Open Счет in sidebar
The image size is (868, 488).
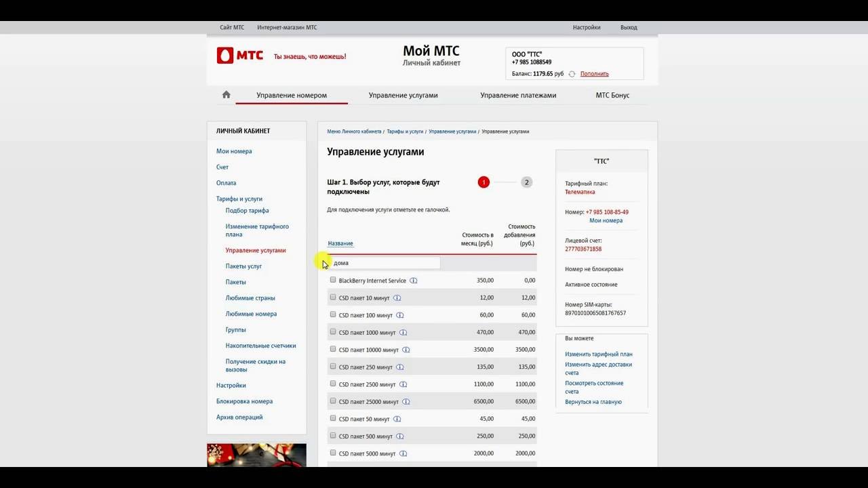222,167
